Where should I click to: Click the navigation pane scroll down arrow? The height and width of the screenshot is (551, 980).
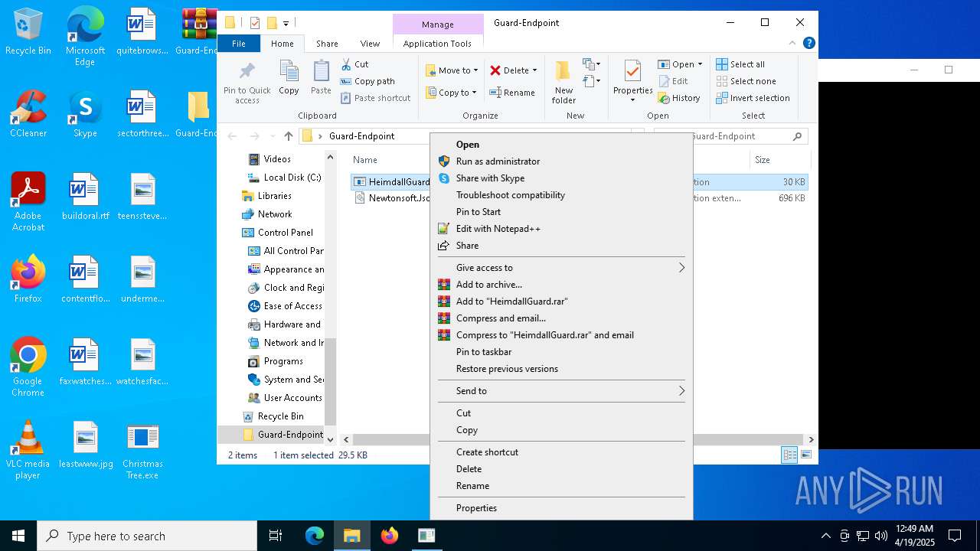(x=331, y=440)
